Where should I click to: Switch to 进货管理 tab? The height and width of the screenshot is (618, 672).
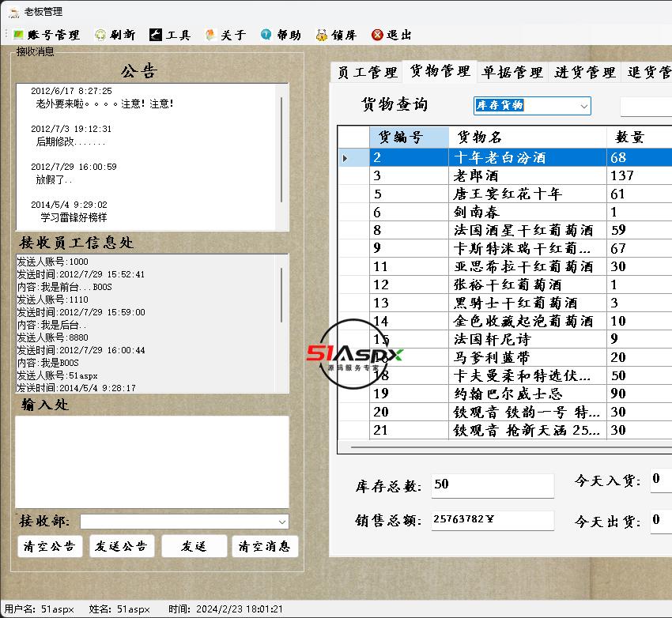point(584,73)
